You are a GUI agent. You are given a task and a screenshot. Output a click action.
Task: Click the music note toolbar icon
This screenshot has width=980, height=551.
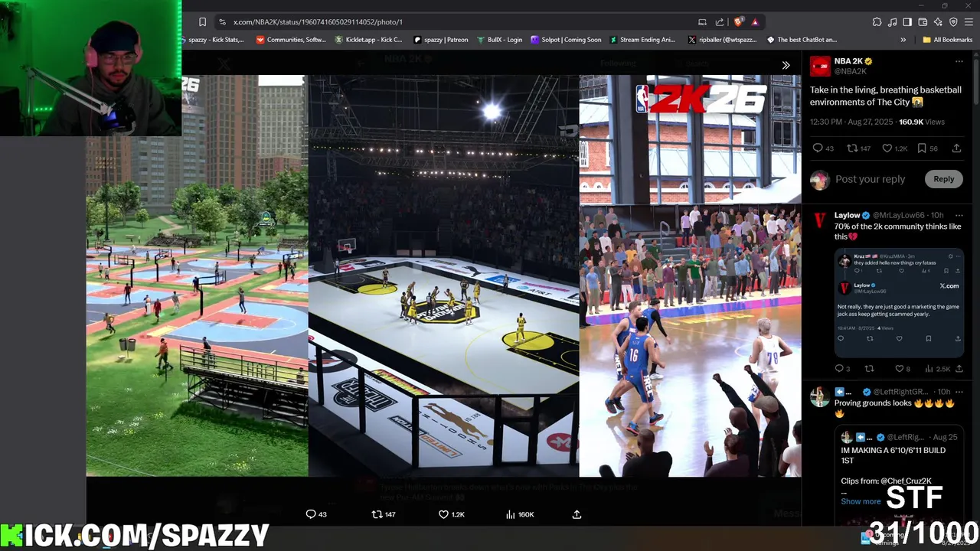892,21
